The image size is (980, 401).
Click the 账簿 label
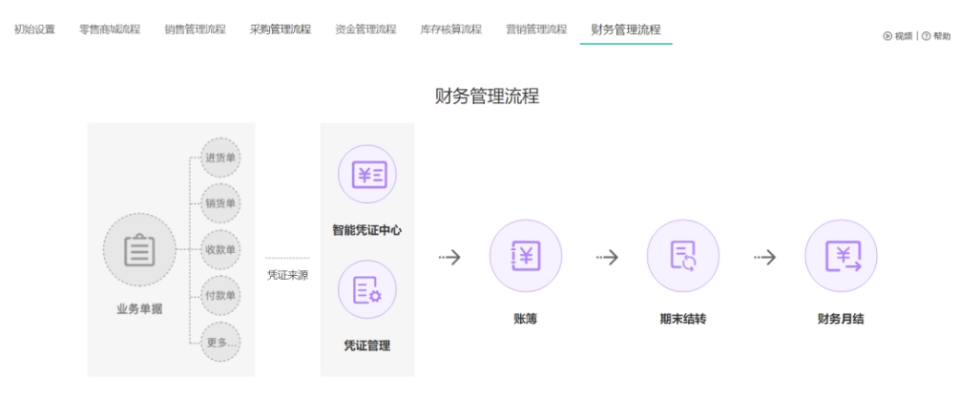pyautogui.click(x=526, y=319)
